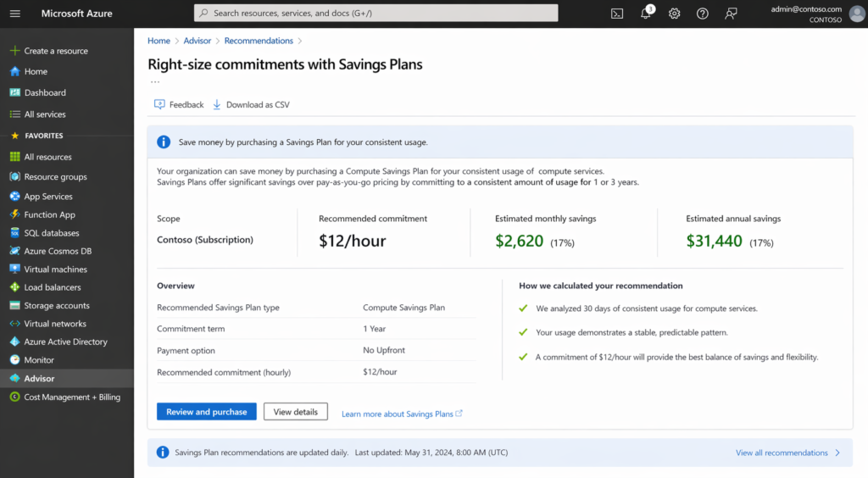Click the $2,620 estimated monthly savings value
This screenshot has width=868, height=478.
pyautogui.click(x=520, y=242)
